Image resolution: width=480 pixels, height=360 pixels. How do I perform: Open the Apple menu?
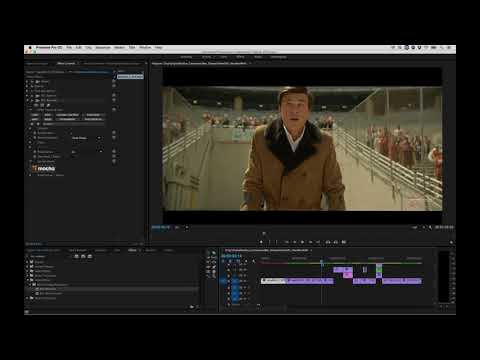point(30,48)
